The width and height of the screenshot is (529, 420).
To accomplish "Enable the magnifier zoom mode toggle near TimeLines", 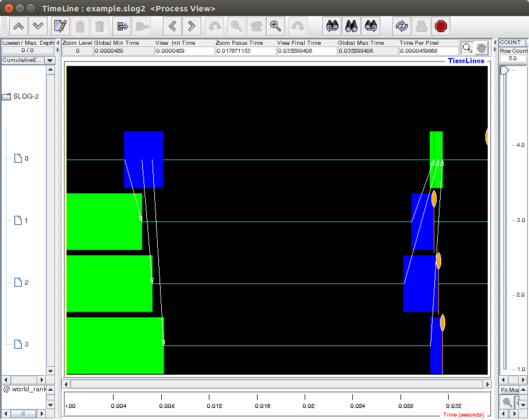I will pos(467,48).
